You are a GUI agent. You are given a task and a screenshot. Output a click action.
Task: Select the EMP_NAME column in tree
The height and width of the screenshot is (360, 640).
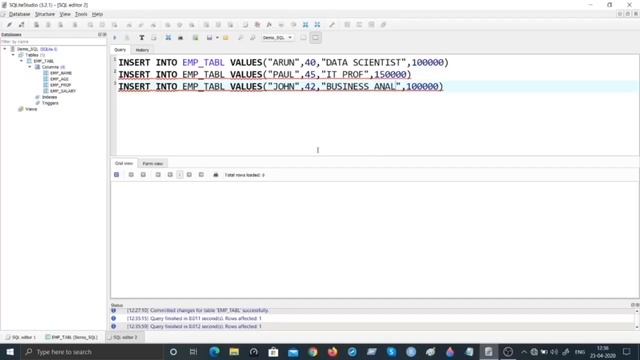pyautogui.click(x=60, y=73)
